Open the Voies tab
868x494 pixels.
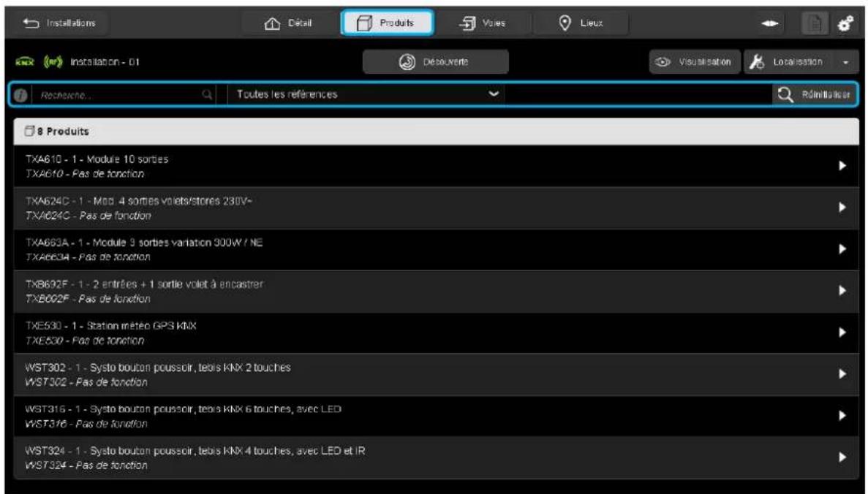(x=483, y=23)
